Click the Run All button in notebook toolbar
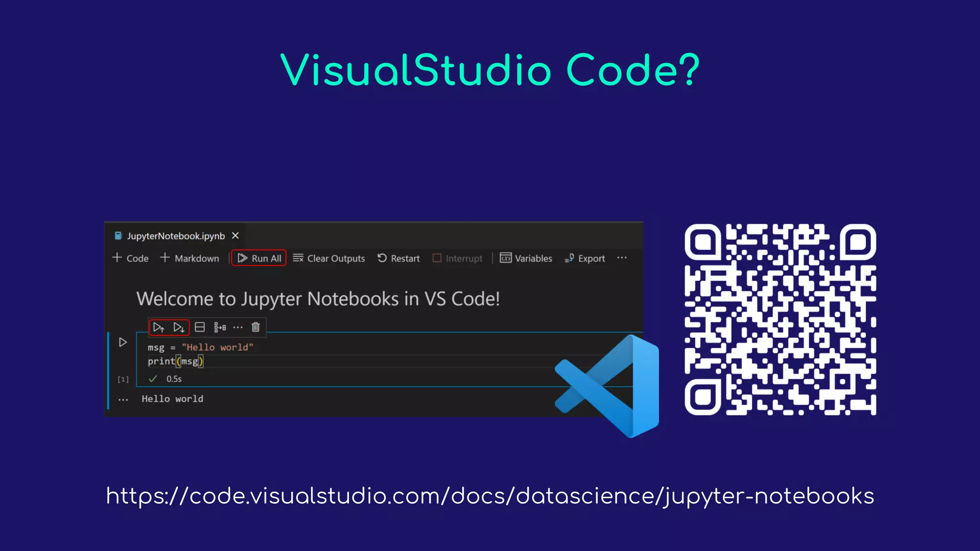Screen dimensions: 980x551 click(x=259, y=258)
